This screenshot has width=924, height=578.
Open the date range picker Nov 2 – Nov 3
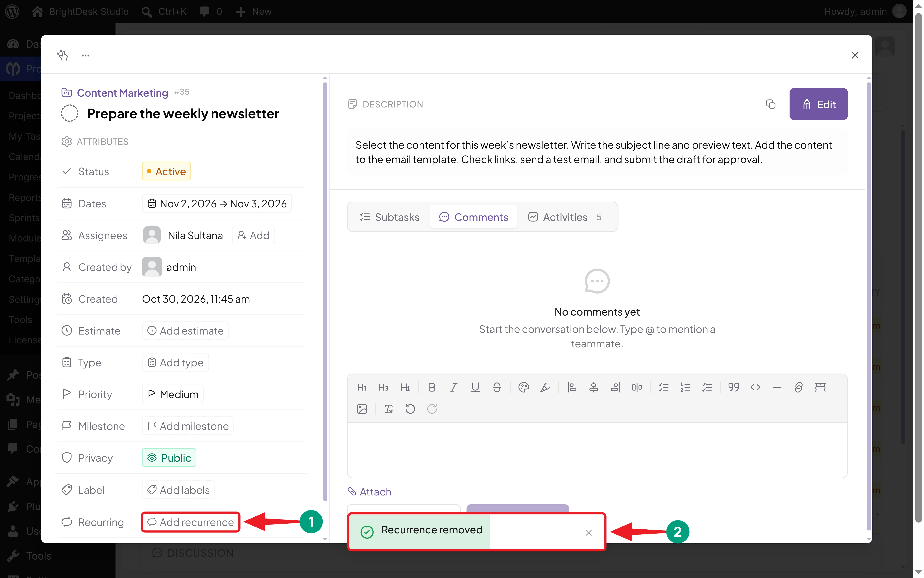click(217, 203)
